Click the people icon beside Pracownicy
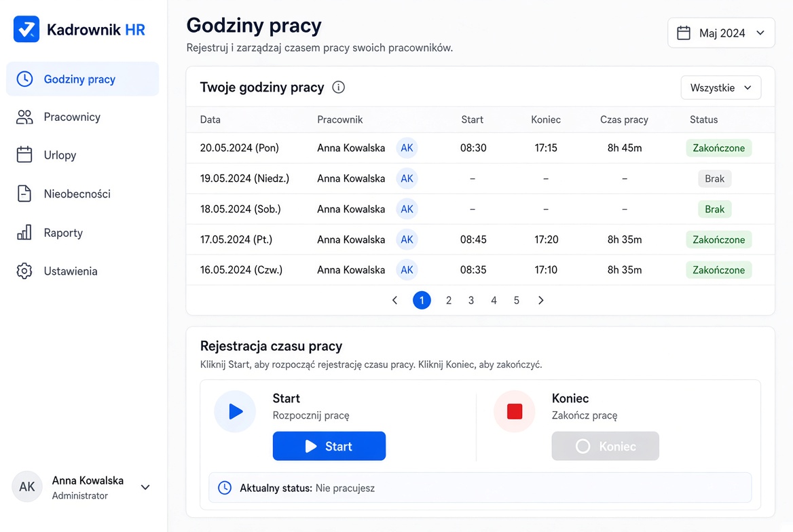The width and height of the screenshot is (793, 532). 24,117
